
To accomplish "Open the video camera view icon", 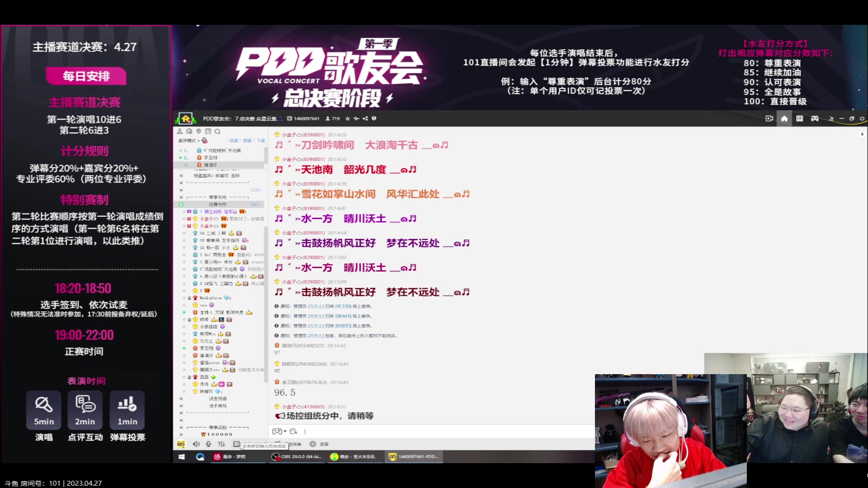I will pos(769,118).
